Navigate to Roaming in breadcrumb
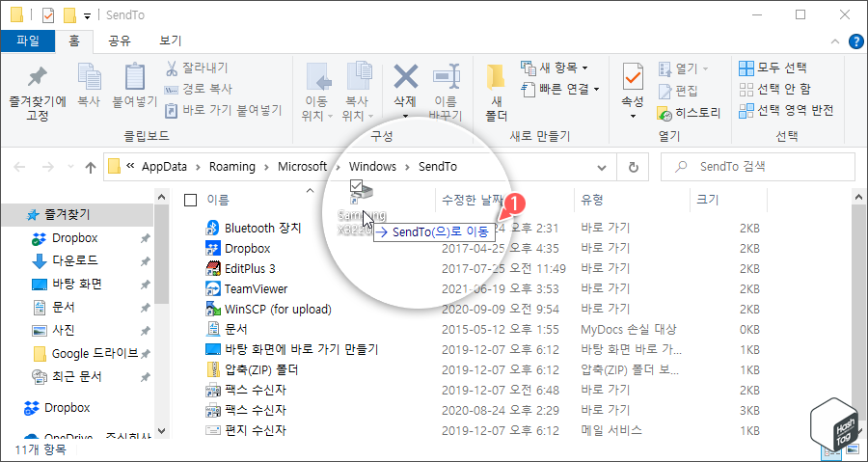This screenshot has width=868, height=462. (x=231, y=167)
